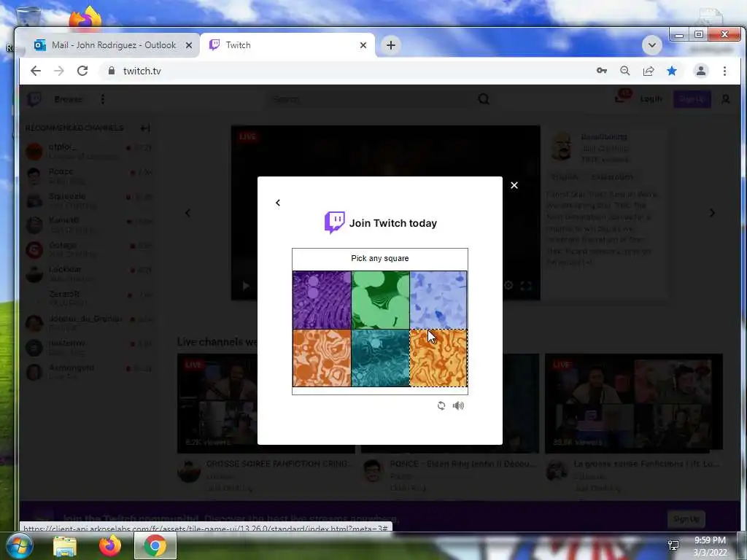The height and width of the screenshot is (560, 747).
Task: Open saved passwords key icon
Action: point(602,71)
